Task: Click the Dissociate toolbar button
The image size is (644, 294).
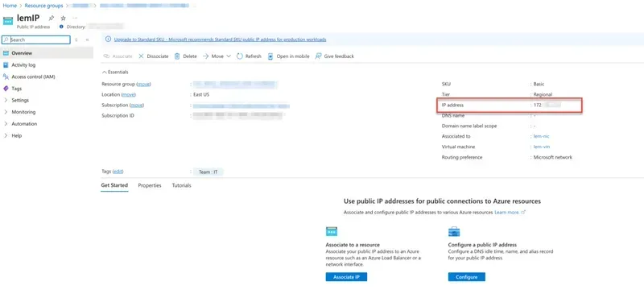Action: tap(153, 56)
